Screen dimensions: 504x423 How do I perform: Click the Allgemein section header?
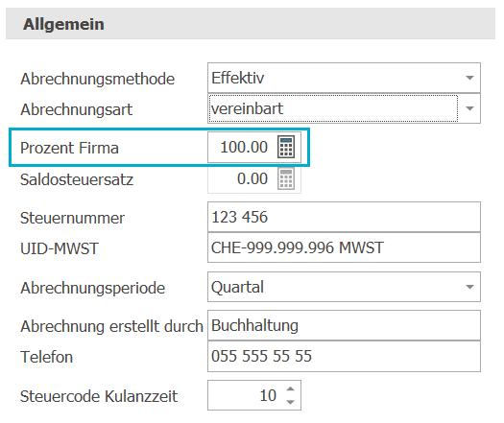coord(251,24)
